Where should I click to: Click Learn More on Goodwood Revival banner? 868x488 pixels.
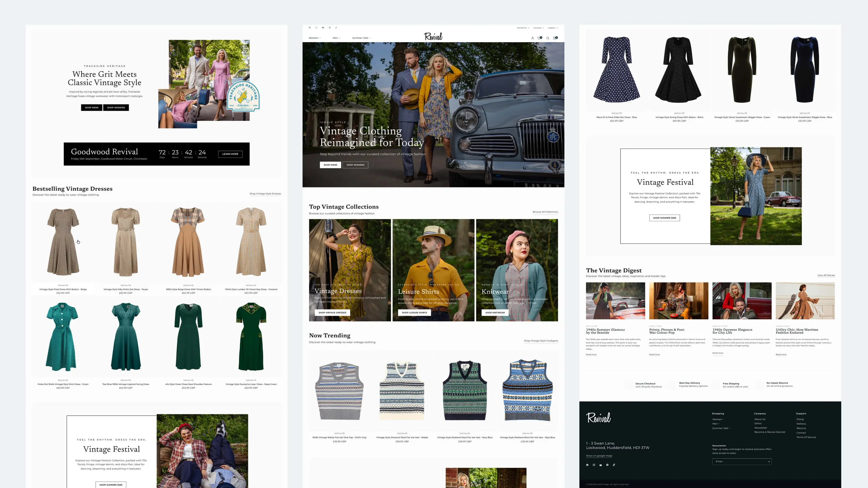(x=230, y=154)
